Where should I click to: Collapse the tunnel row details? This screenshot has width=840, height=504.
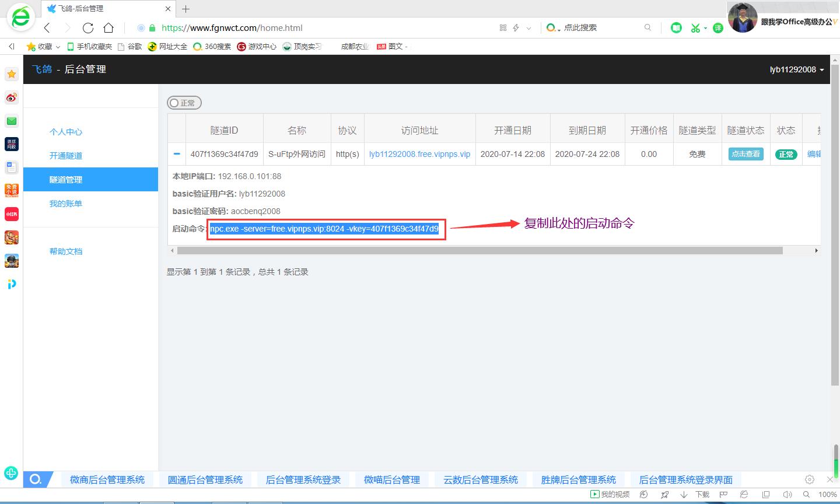pyautogui.click(x=176, y=154)
